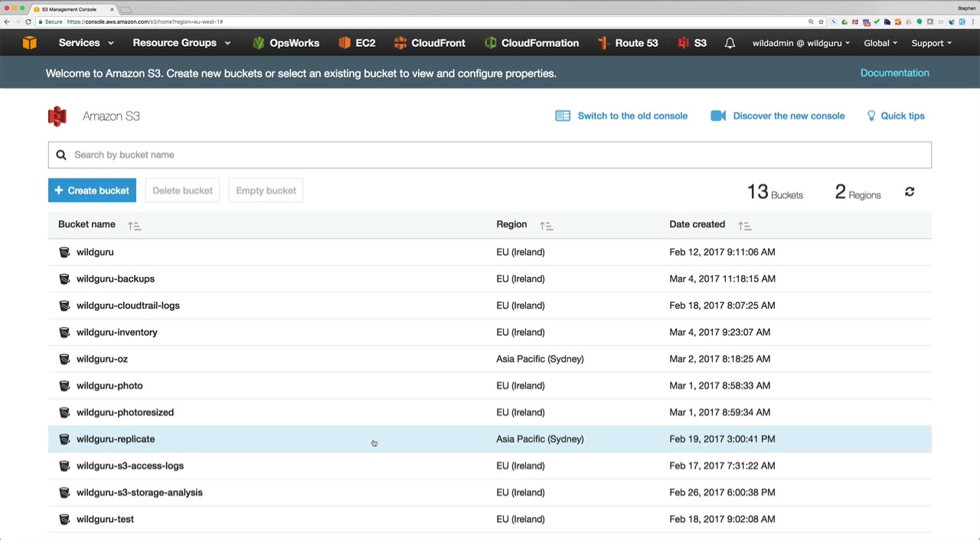980x551 pixels.
Task: Click the bucket icon for wildguru-test
Action: [x=64, y=519]
